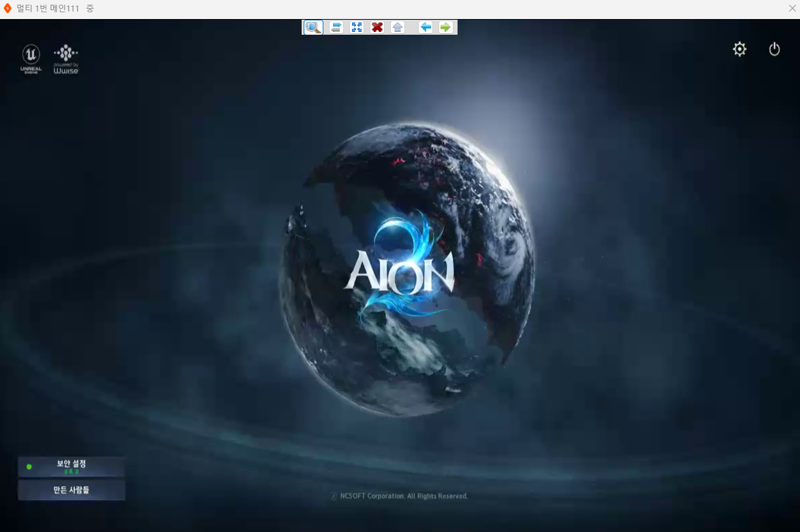The height and width of the screenshot is (532, 800).
Task: Open 만든 사람들 (credits)
Action: point(71,490)
